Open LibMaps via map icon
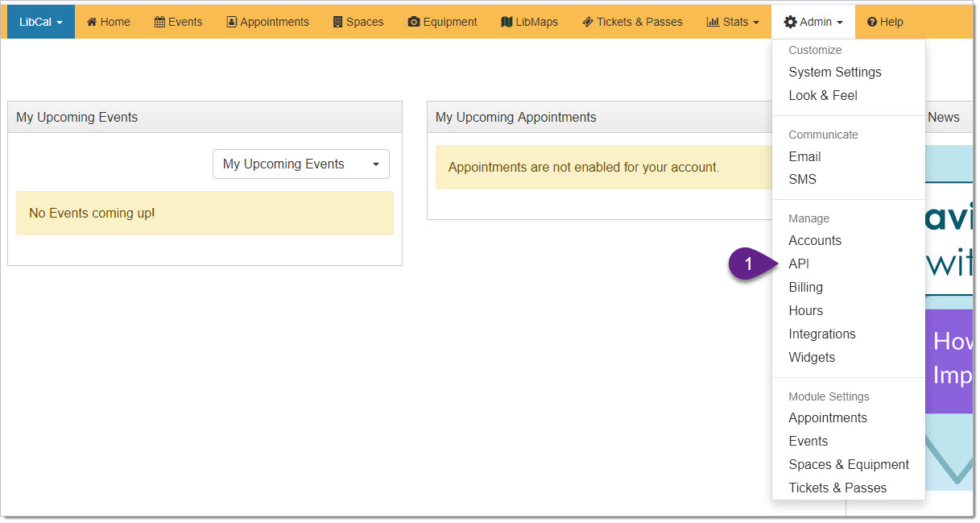Screen dimensions: 980x523 click(x=507, y=22)
